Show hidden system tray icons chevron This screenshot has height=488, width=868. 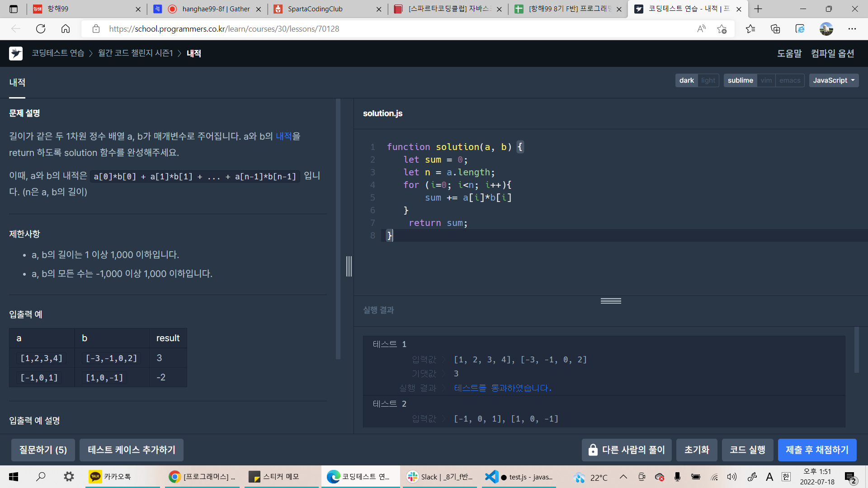click(623, 477)
